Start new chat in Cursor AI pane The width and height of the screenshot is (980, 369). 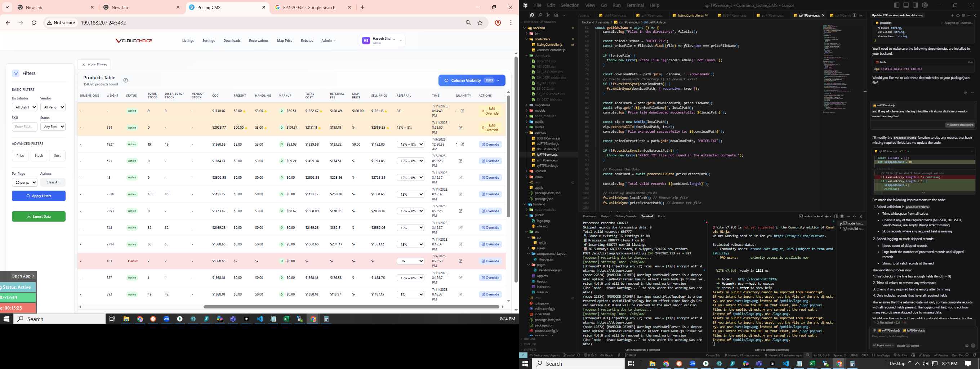pos(953,15)
